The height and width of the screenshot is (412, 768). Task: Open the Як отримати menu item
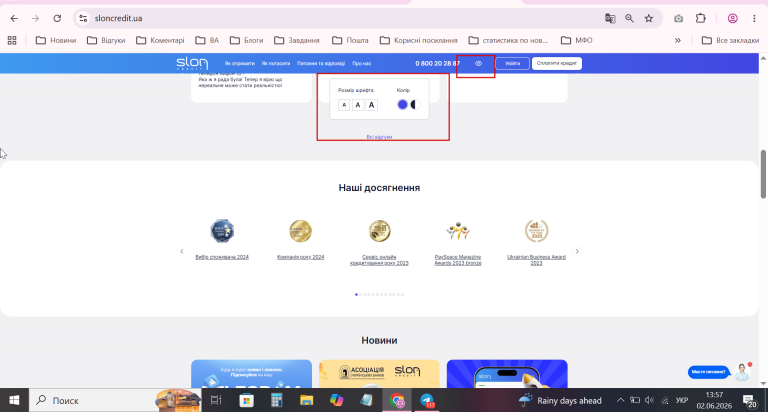(x=240, y=64)
